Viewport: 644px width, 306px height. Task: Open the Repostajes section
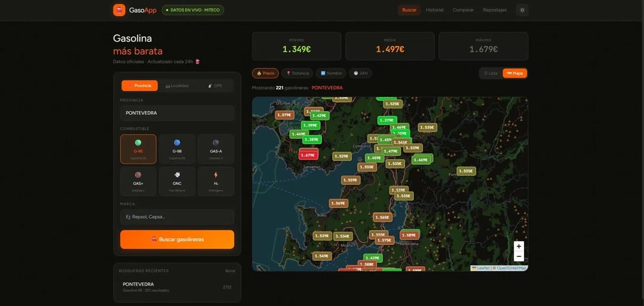[x=494, y=10]
